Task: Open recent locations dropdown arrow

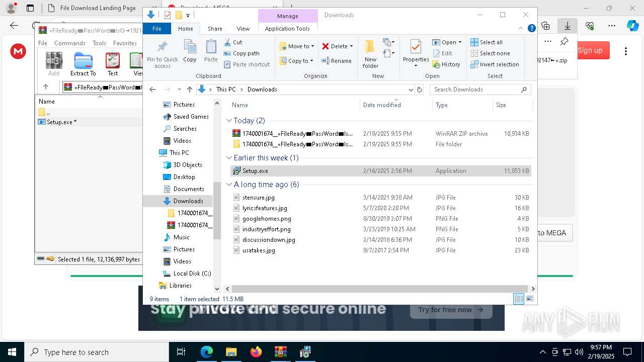Action: [179, 89]
